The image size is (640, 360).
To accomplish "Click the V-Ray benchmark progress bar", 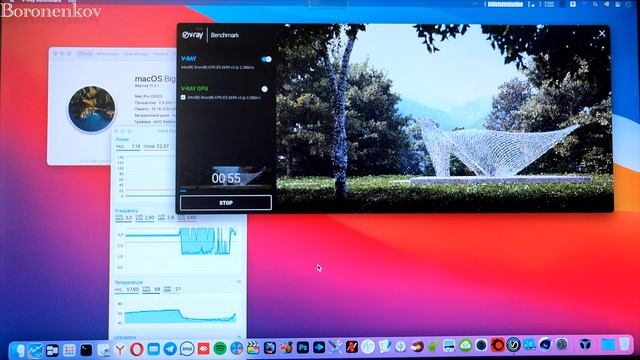I will (226, 190).
